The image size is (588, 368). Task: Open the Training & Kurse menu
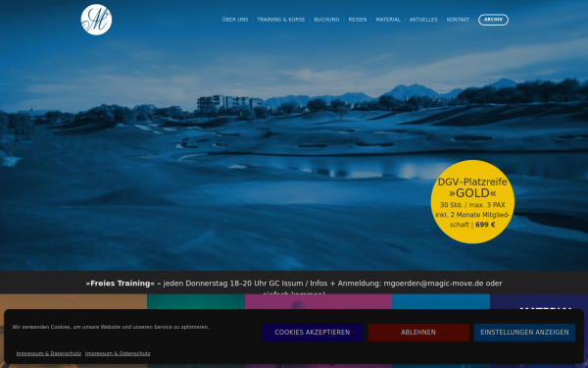281,20
